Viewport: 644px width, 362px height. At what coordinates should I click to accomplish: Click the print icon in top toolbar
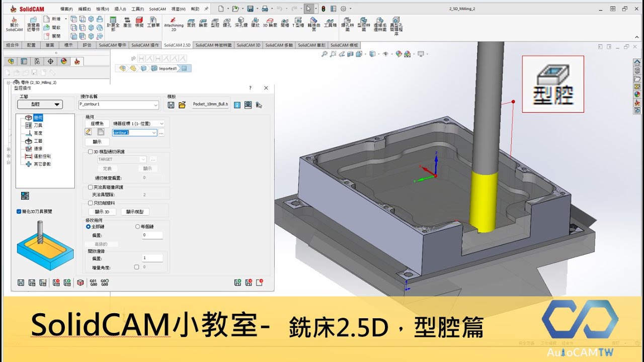[x=265, y=9]
